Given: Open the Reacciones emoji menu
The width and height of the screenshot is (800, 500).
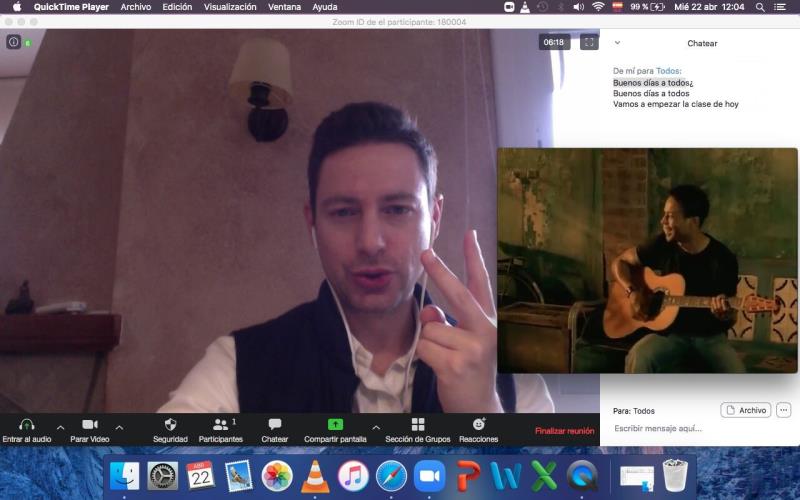Looking at the screenshot, I should click(x=478, y=425).
